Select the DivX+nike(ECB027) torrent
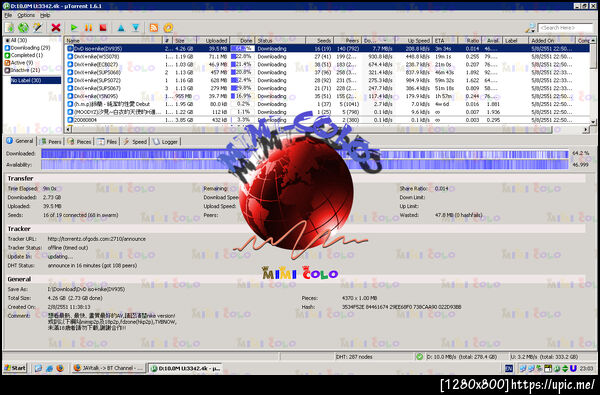The height and width of the screenshot is (395, 600). pyautogui.click(x=327, y=65)
